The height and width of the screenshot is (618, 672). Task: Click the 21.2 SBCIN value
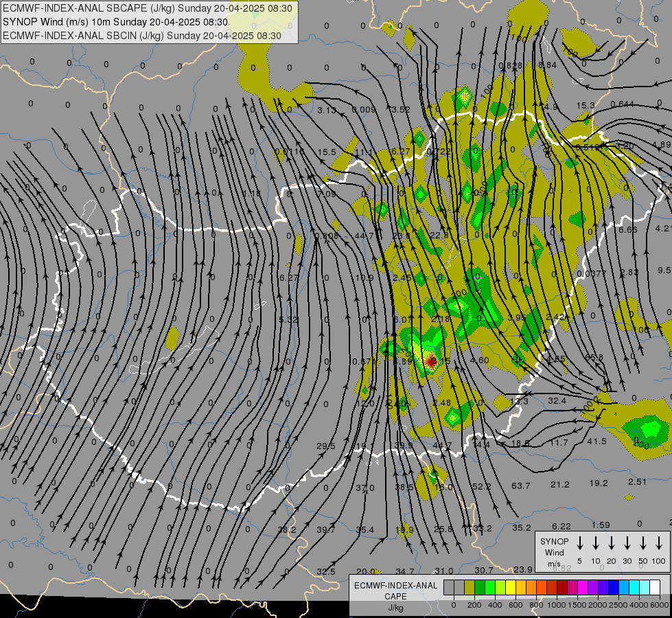pyautogui.click(x=559, y=485)
